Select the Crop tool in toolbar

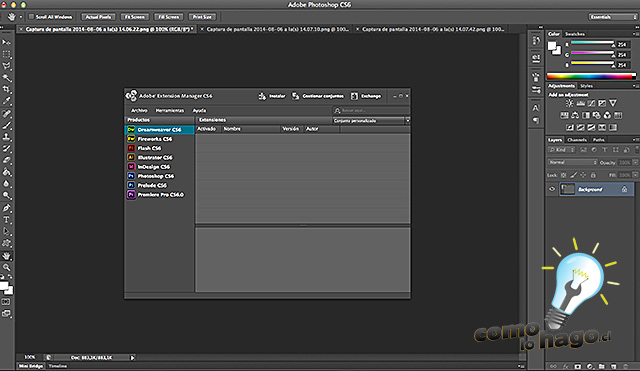coord(7,89)
